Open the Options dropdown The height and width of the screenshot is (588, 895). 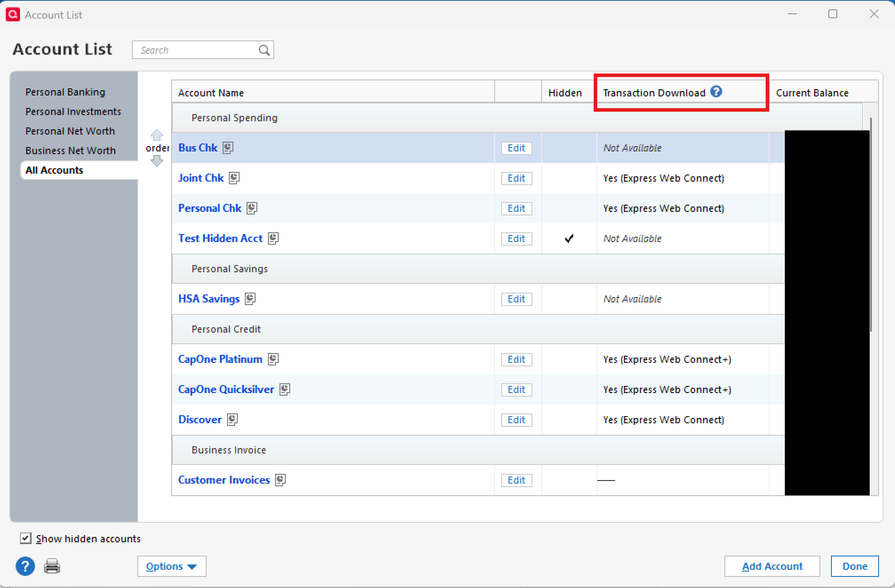[172, 566]
